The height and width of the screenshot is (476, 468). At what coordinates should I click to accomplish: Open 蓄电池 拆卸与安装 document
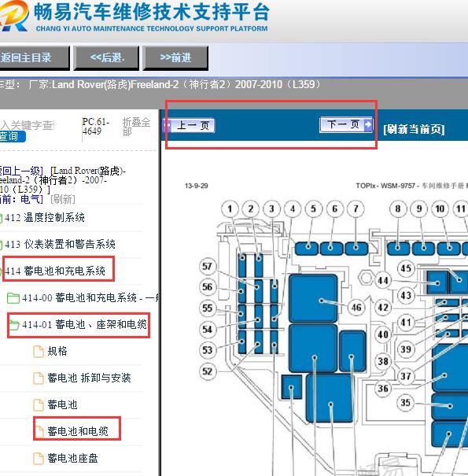89,378
